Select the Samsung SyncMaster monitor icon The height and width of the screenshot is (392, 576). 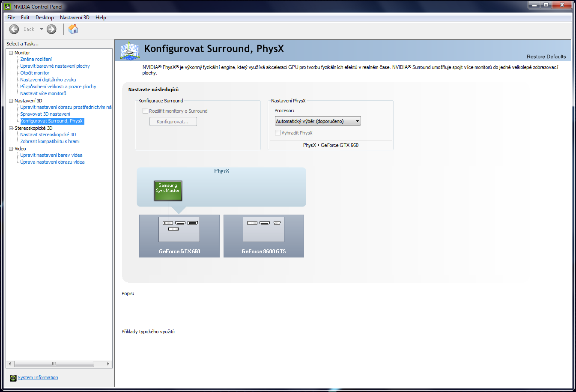coord(168,191)
